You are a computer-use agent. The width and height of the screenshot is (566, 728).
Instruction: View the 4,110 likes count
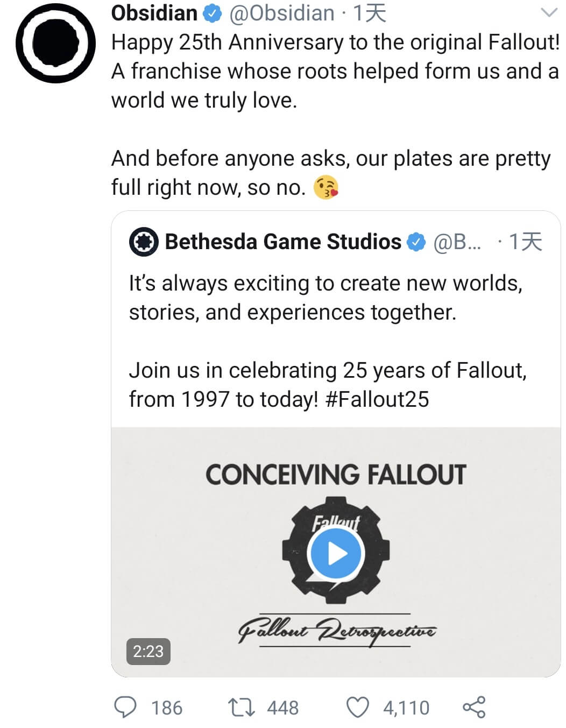click(x=406, y=708)
